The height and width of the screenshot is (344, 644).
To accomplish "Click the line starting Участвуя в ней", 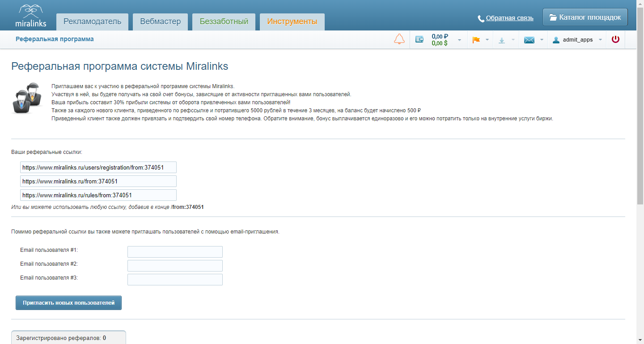I will coord(202,94).
